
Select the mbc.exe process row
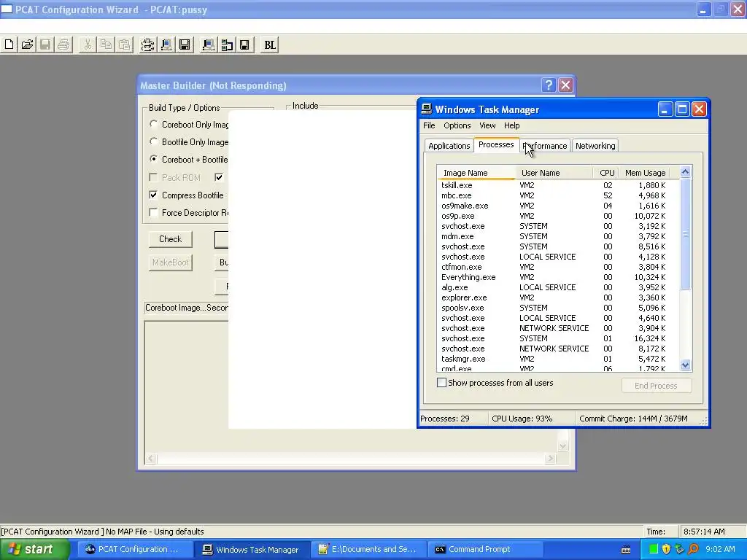coord(557,195)
